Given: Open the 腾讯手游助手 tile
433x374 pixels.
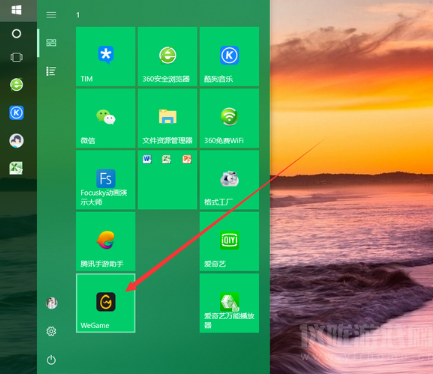Looking at the screenshot, I should point(106,241).
